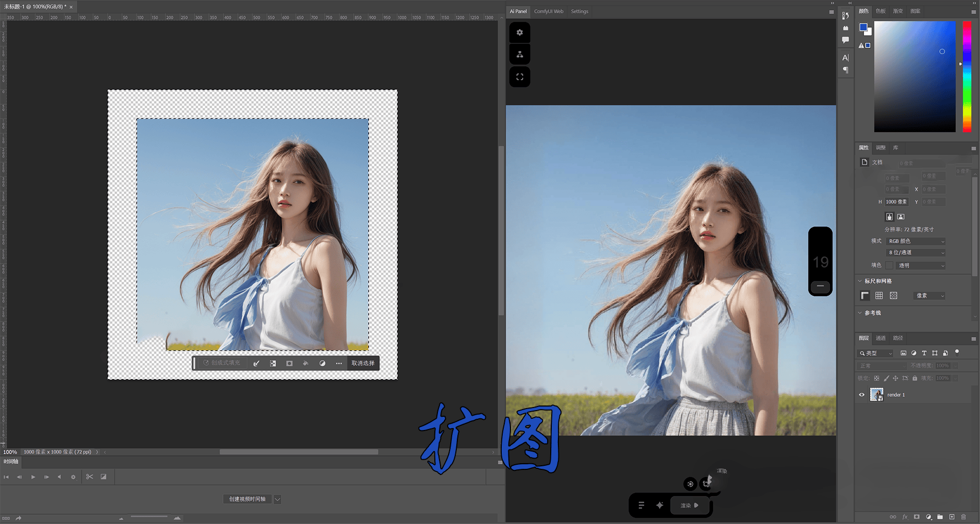Switch to the ComfyUI Web tab
Screen dimensions: 980x524
click(x=549, y=11)
